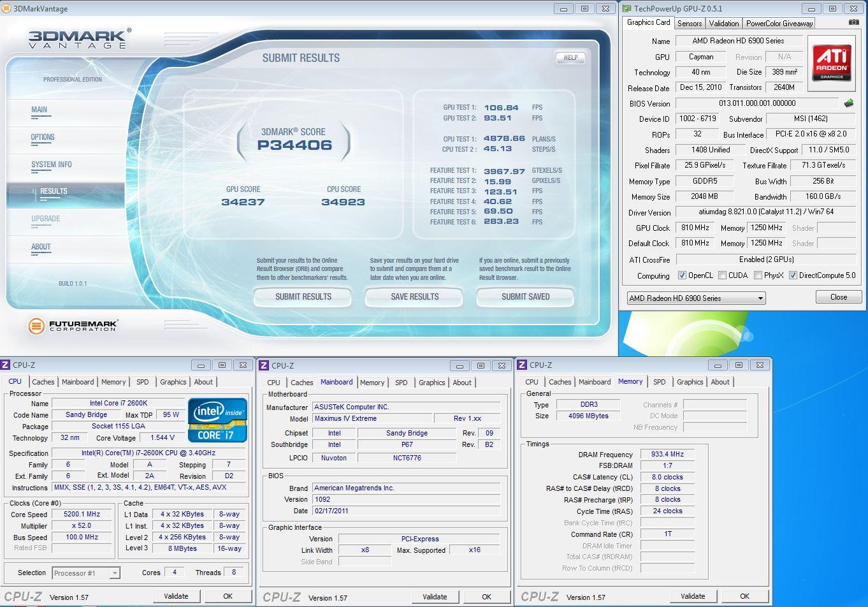Viewport: 868px width, 607px height.
Task: Open the Processor #1 selection dropdown
Action: [86, 573]
